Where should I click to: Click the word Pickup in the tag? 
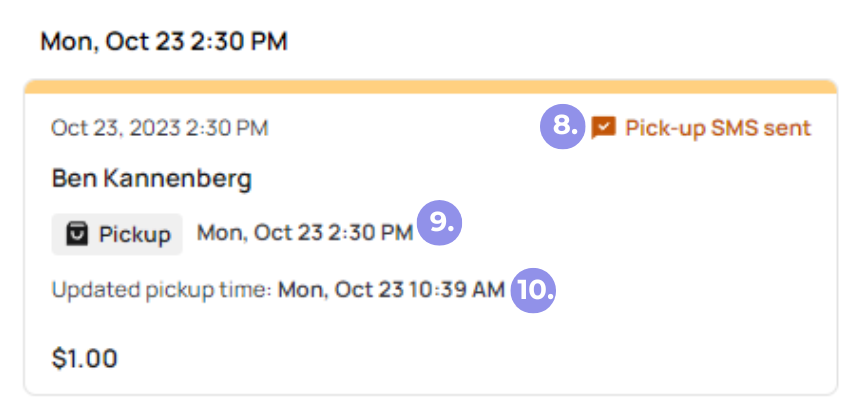coord(135,235)
